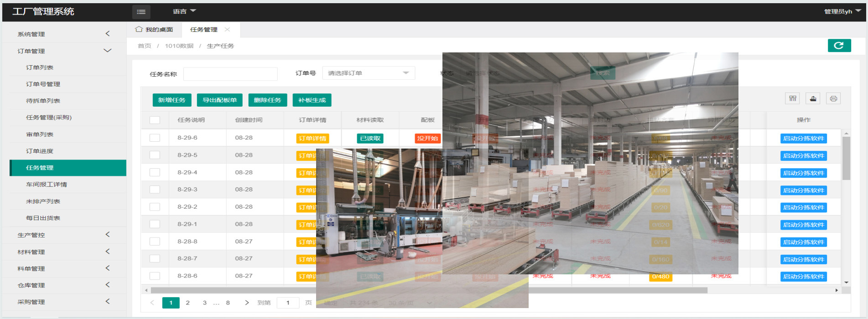Image resolution: width=868 pixels, height=319 pixels.
Task: Close the 任务管理 tab
Action: [x=227, y=30]
